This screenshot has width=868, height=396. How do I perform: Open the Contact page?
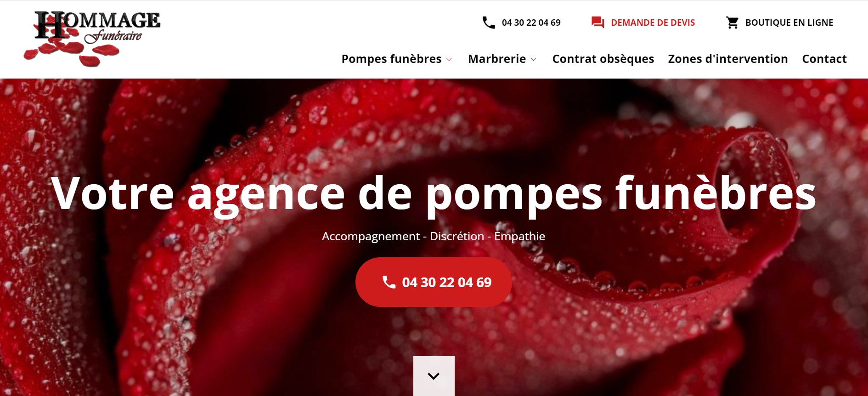(824, 59)
